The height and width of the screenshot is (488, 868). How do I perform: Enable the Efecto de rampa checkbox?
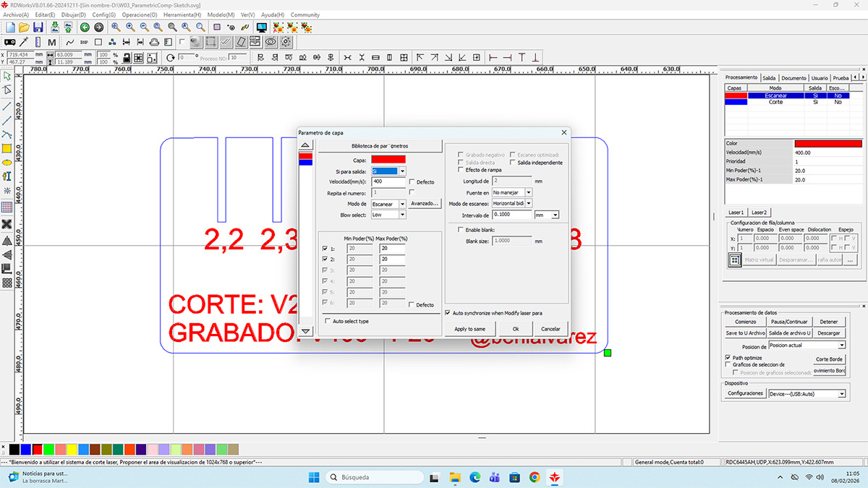pos(460,170)
